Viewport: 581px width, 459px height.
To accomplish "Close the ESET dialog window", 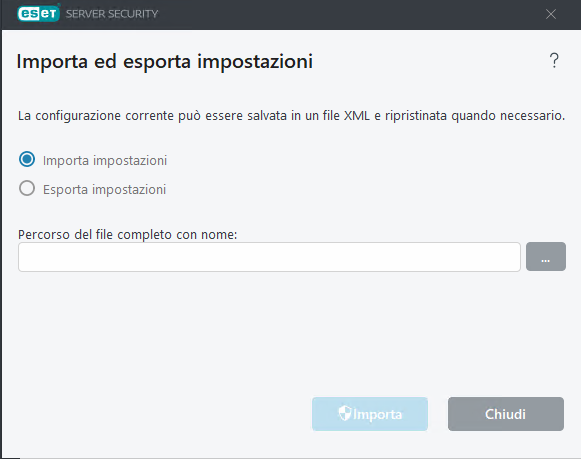I will (551, 14).
